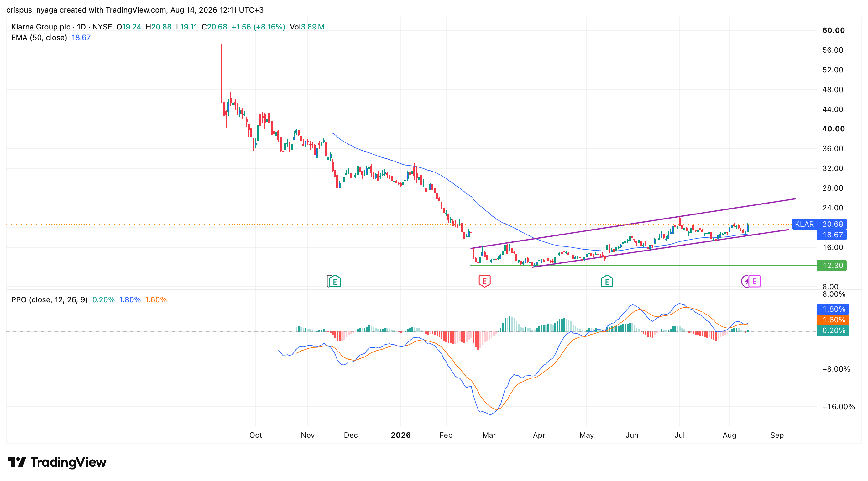Click the Mar label on time axis
Image resolution: width=868 pixels, height=481 pixels.
point(489,435)
